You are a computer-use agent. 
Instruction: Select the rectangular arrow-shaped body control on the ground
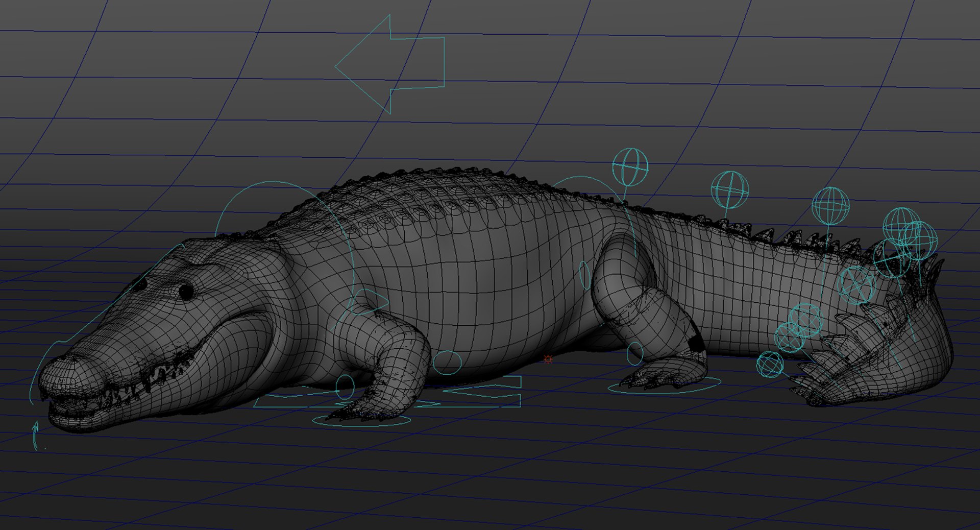(388, 392)
